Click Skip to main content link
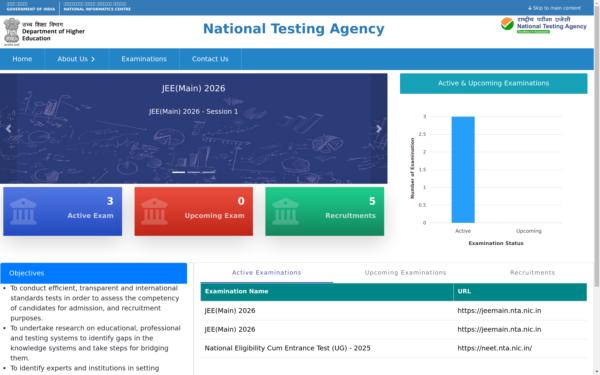Screen dimensions: 600x375 coord(554,8)
